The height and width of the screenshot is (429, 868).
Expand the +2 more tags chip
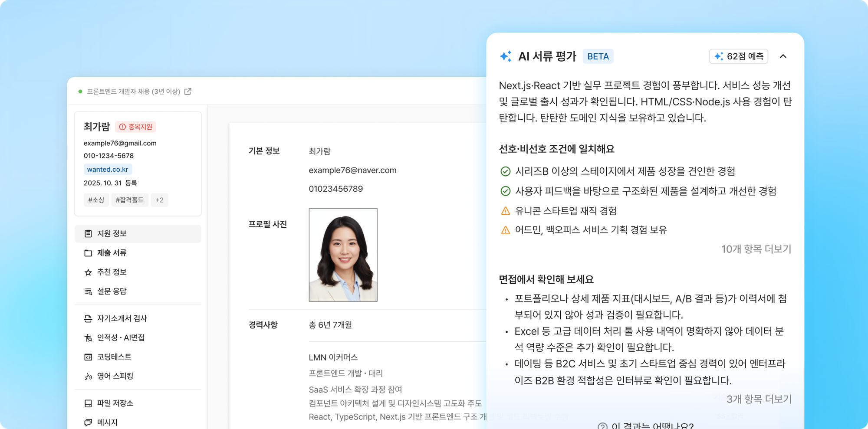[x=160, y=200]
